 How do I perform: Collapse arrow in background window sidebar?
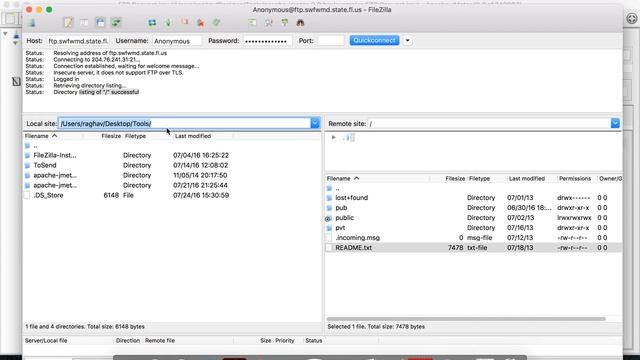point(5,33)
